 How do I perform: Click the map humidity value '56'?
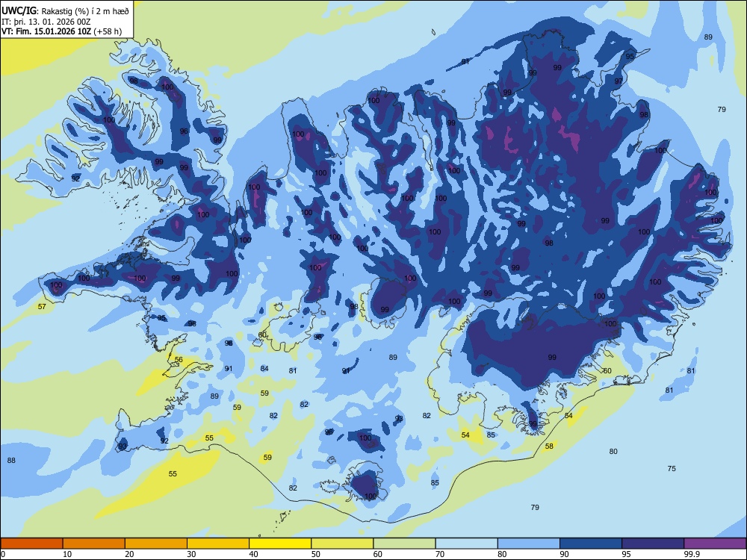tap(179, 360)
